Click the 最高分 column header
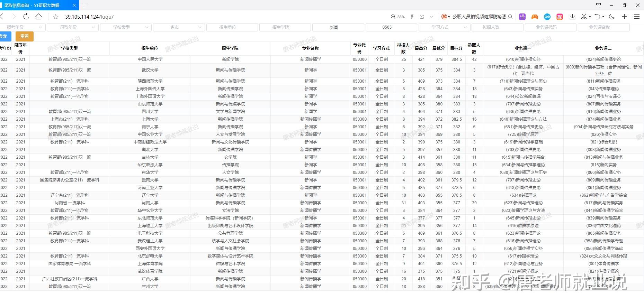The width and height of the screenshot is (644, 308). tap(421, 48)
